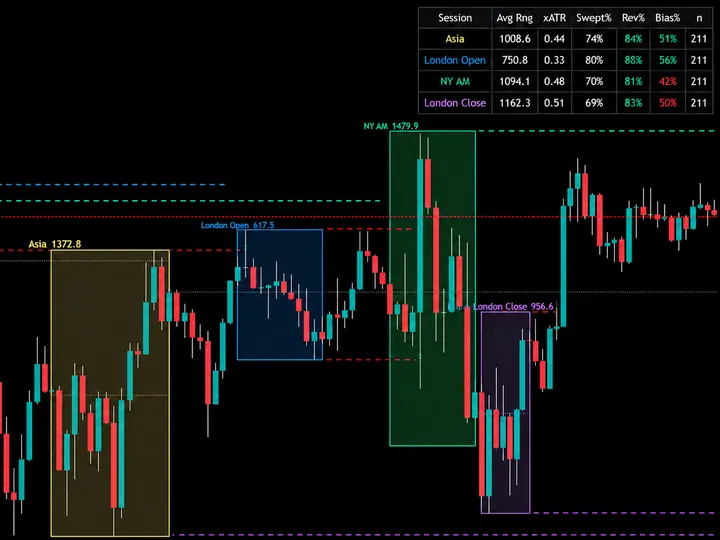This screenshot has height=540, width=720.
Task: Click Swept% value 74% for Asia
Action: [594, 39]
